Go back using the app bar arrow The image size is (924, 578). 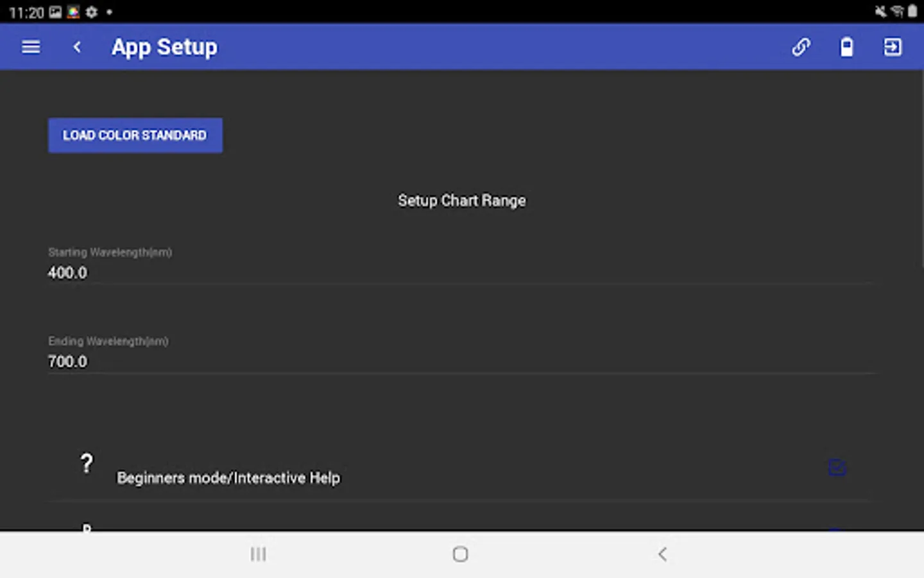pos(77,47)
